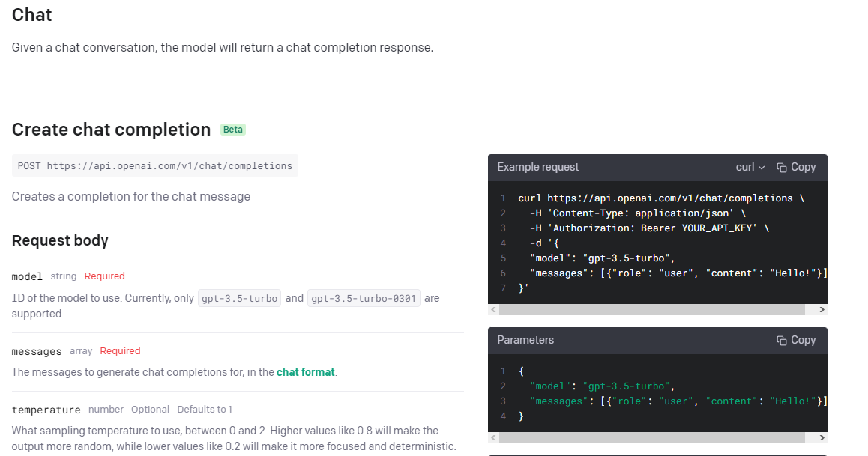This screenshot has height=456, width=868.
Task: Select the POST endpoint URL text
Action: [155, 165]
